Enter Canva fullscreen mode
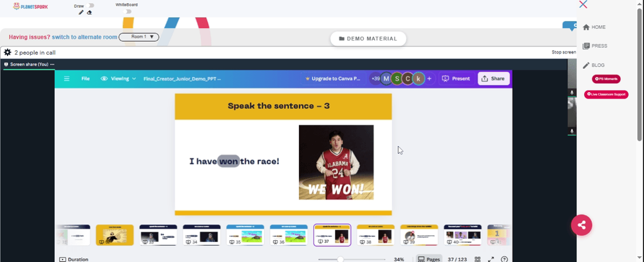Viewport: 644px width, 262px height. coord(491,259)
